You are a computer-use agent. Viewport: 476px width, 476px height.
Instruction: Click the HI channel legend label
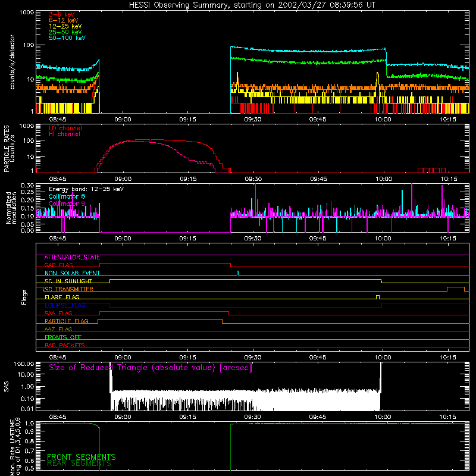point(64,134)
